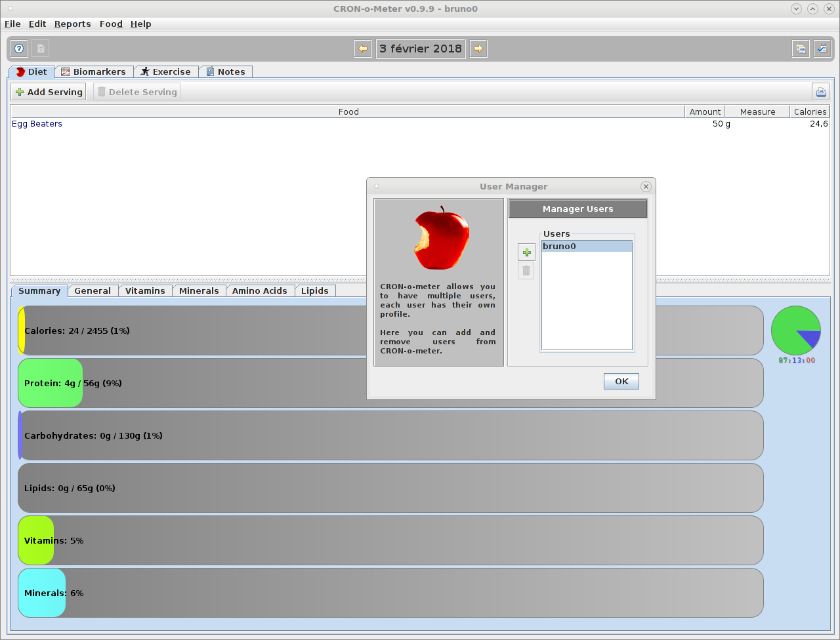Screen dimensions: 840x640
Task: Select the Summary tab
Action: click(39, 290)
